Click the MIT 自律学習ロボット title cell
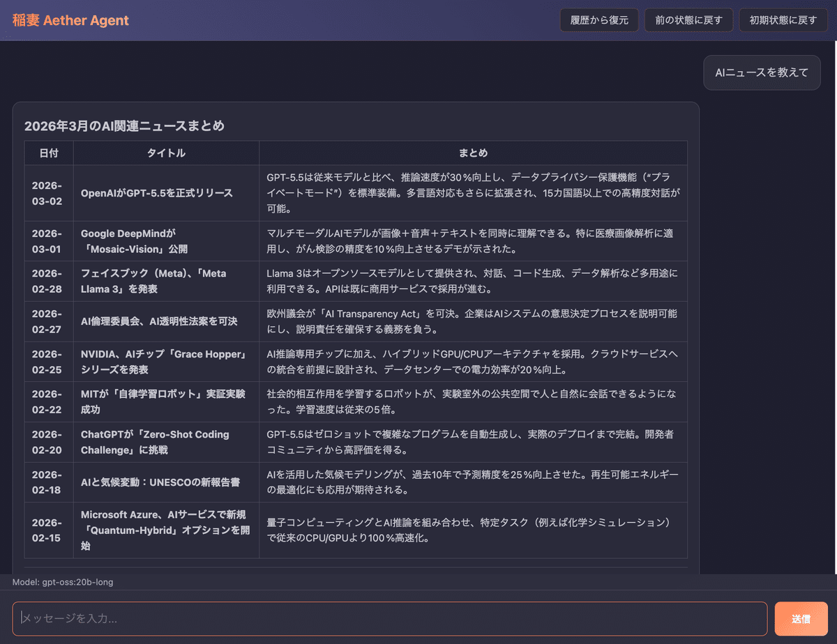The height and width of the screenshot is (644, 837). [166, 402]
